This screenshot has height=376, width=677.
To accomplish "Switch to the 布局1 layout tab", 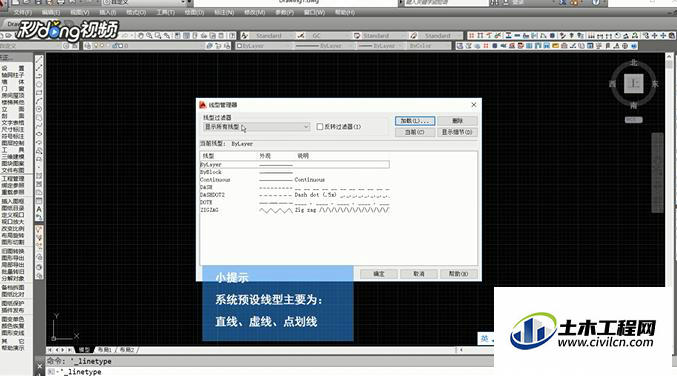I will click(x=104, y=350).
